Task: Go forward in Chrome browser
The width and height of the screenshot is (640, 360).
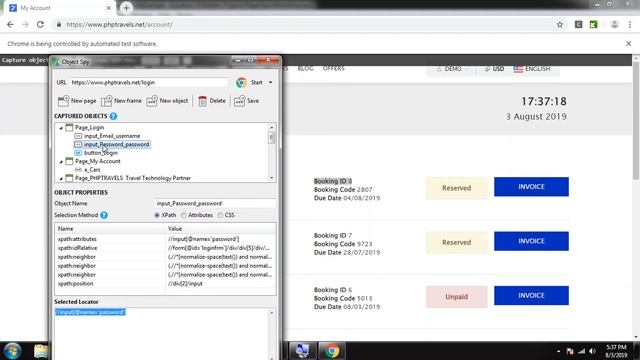Action: click(25, 24)
